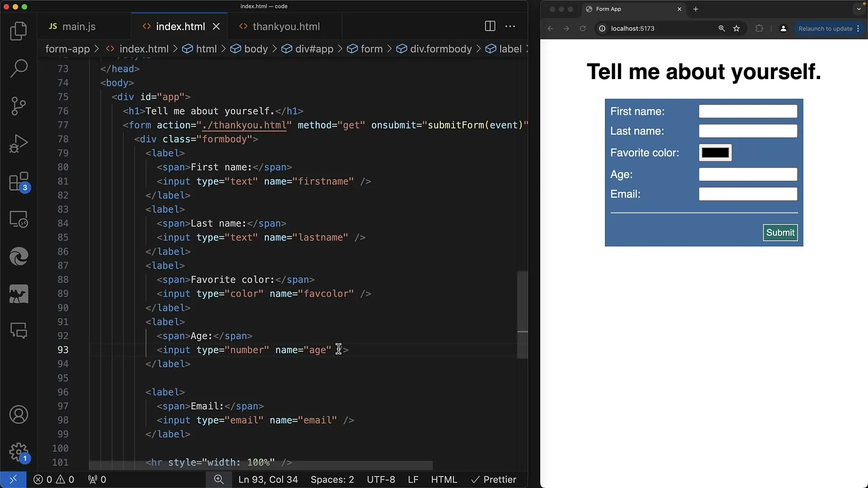Expand the breadcrumb div.formbody item
The width and height of the screenshot is (868, 488).
pos(441,49)
